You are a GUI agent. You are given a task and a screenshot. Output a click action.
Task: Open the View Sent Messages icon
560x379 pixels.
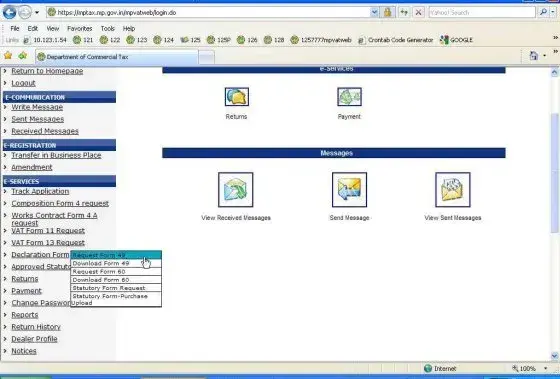pos(452,190)
